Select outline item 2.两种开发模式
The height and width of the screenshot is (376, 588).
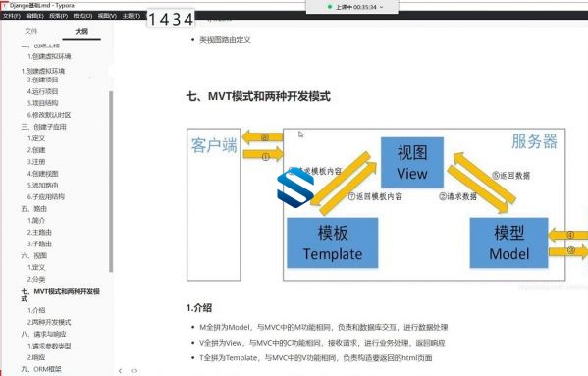click(49, 322)
